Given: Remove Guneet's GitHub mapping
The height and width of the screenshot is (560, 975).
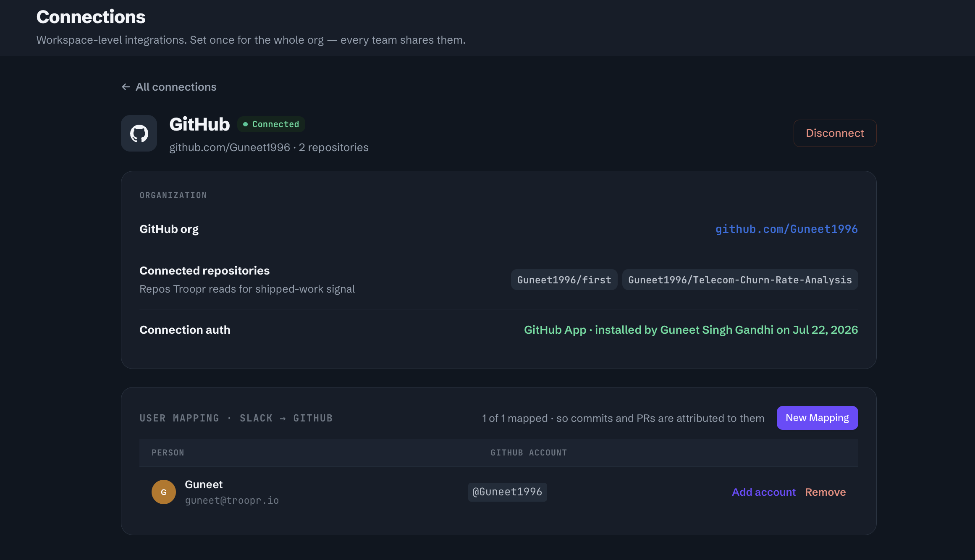Looking at the screenshot, I should (825, 492).
